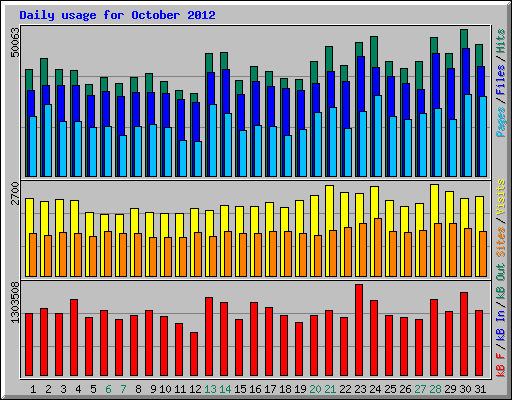This screenshot has height=400, width=512.
Task: Click the blue files bar for day 23
Action: (361, 83)
